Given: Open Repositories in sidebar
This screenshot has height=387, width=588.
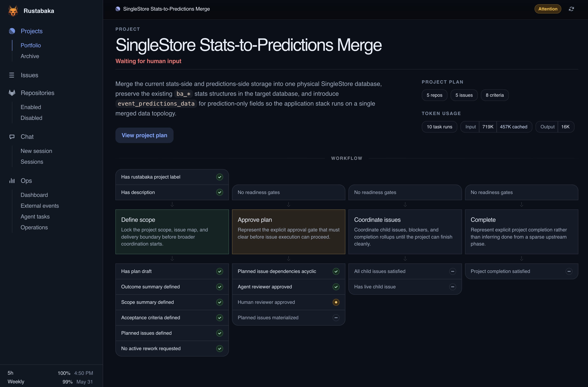Looking at the screenshot, I should point(38,93).
